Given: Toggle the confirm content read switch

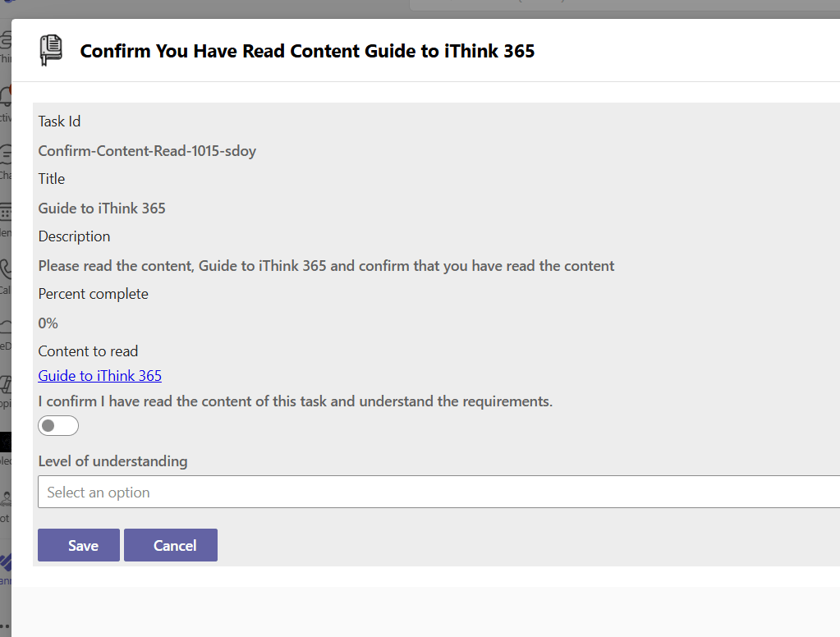Looking at the screenshot, I should (58, 426).
